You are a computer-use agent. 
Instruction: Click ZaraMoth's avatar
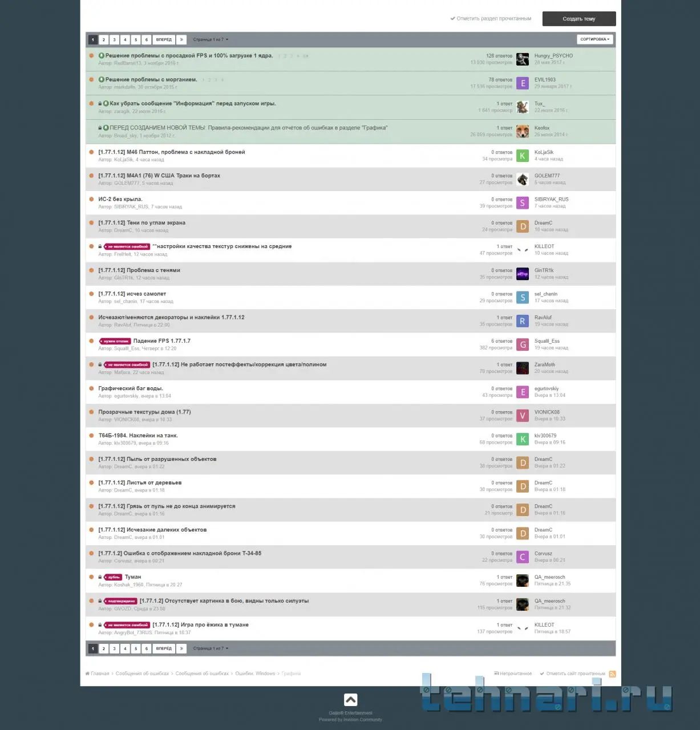pyautogui.click(x=523, y=368)
